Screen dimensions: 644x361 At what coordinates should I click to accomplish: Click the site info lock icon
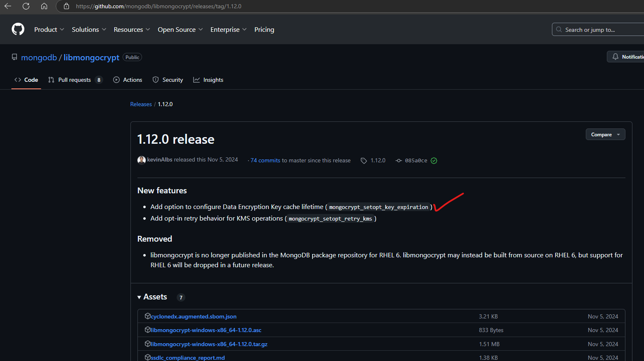point(66,6)
